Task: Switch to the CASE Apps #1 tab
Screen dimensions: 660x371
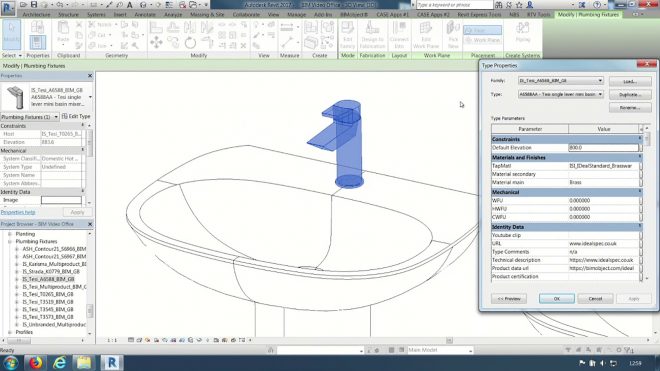Action: coord(392,14)
